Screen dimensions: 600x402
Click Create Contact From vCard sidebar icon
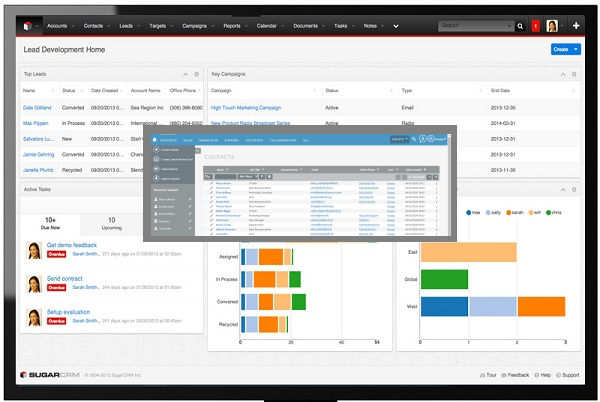pyautogui.click(x=156, y=159)
